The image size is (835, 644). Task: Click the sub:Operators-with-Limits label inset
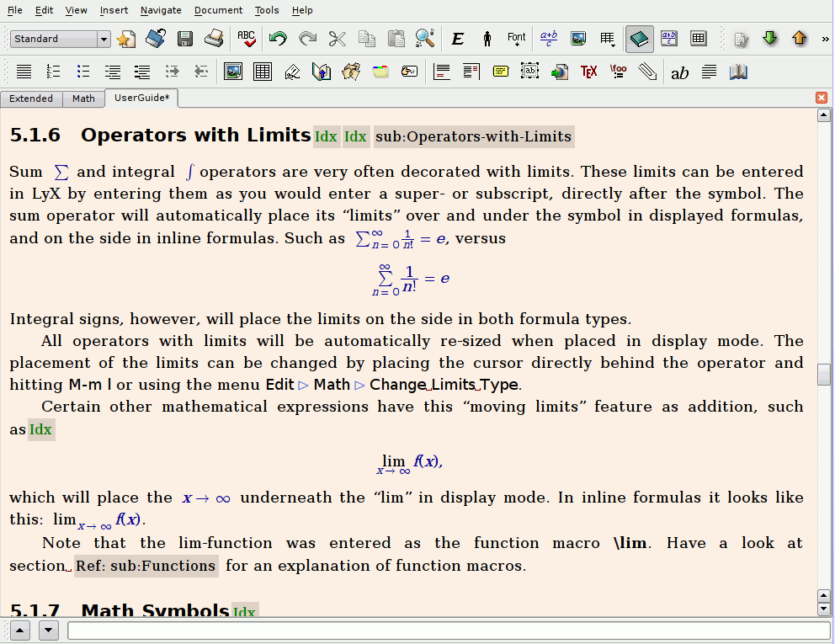pos(474,136)
